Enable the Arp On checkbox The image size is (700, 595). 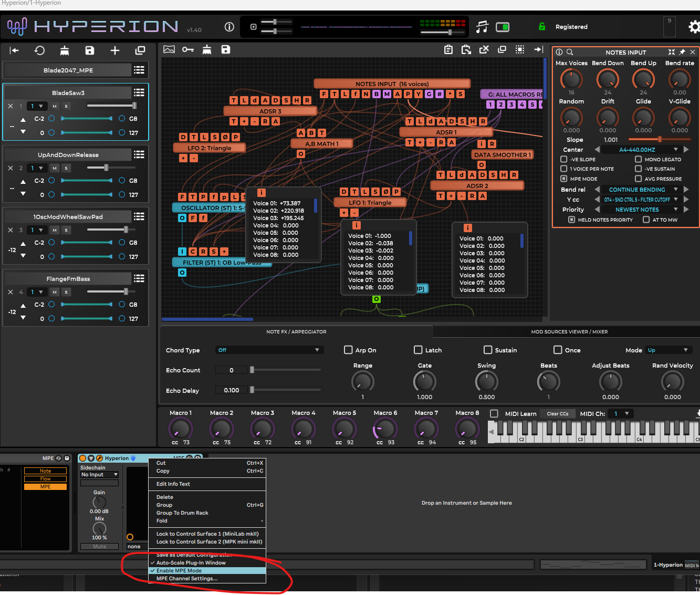(348, 350)
